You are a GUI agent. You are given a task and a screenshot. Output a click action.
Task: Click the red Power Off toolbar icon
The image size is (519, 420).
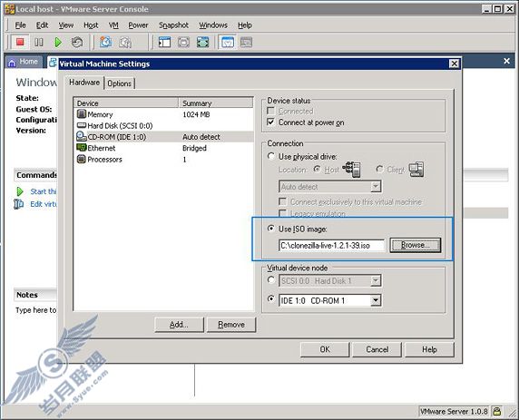(x=20, y=42)
